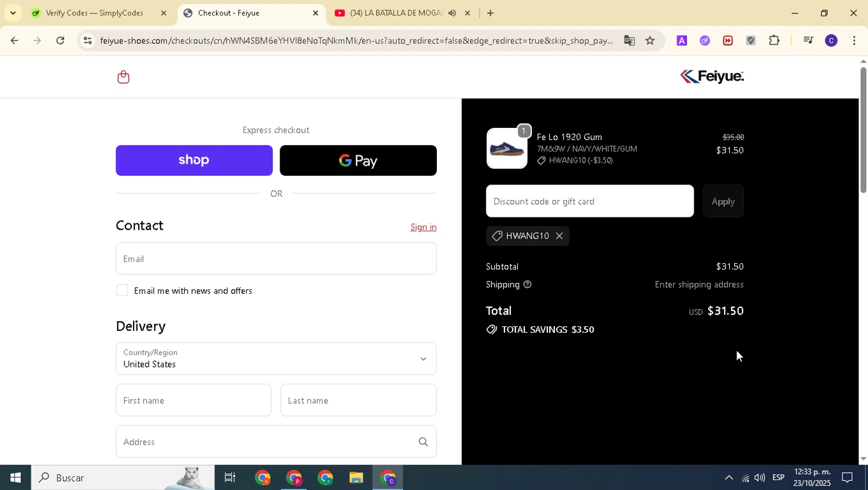Viewport: 868px width, 490px height.
Task: Click the Discount code or gift card field
Action: pyautogui.click(x=590, y=201)
